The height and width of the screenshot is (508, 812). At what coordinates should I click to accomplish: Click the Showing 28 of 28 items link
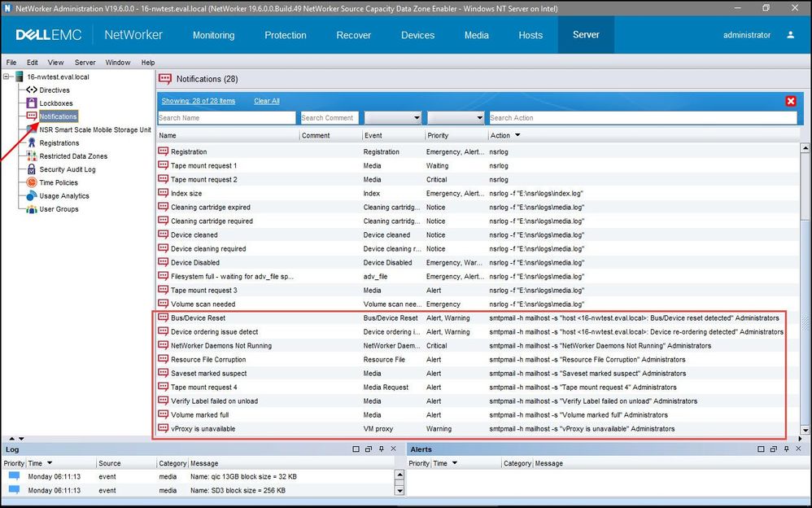pyautogui.click(x=199, y=101)
